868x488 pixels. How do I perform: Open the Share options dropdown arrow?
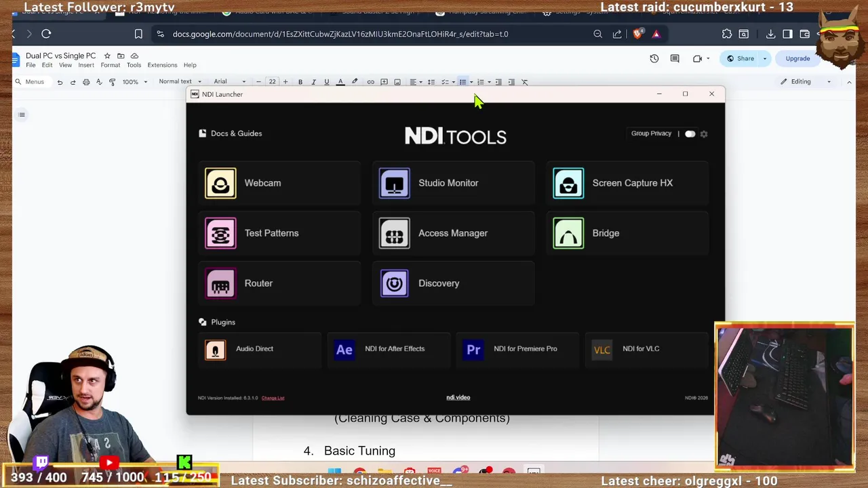(765, 58)
